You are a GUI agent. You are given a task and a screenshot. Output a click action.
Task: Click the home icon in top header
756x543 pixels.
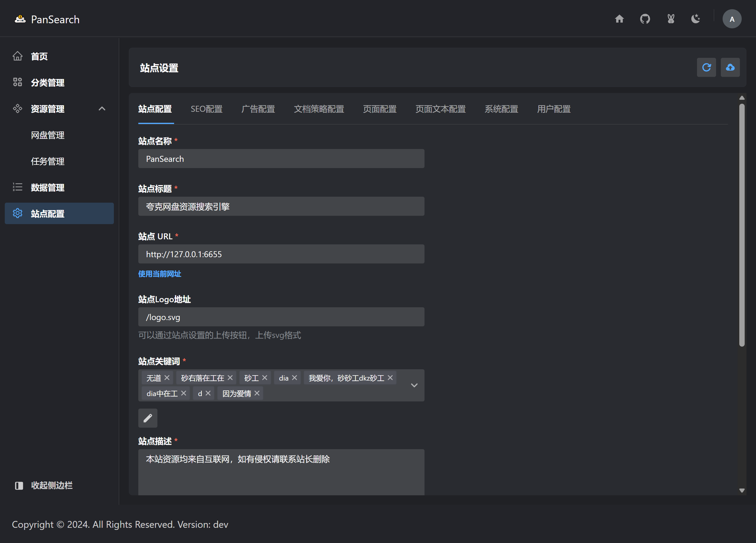coord(619,19)
